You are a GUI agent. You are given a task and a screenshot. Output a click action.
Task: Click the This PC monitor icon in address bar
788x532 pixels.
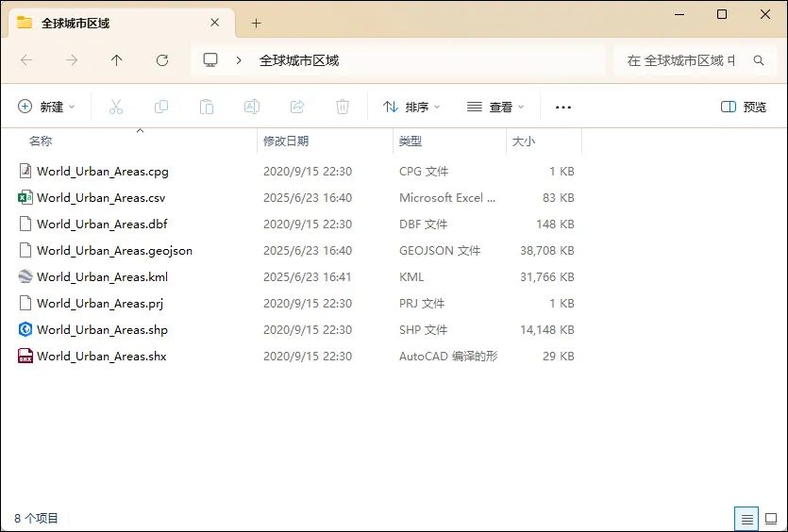[x=210, y=60]
